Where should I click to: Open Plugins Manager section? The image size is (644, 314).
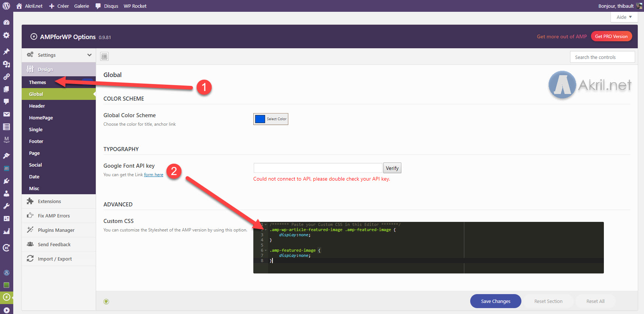(x=59, y=230)
